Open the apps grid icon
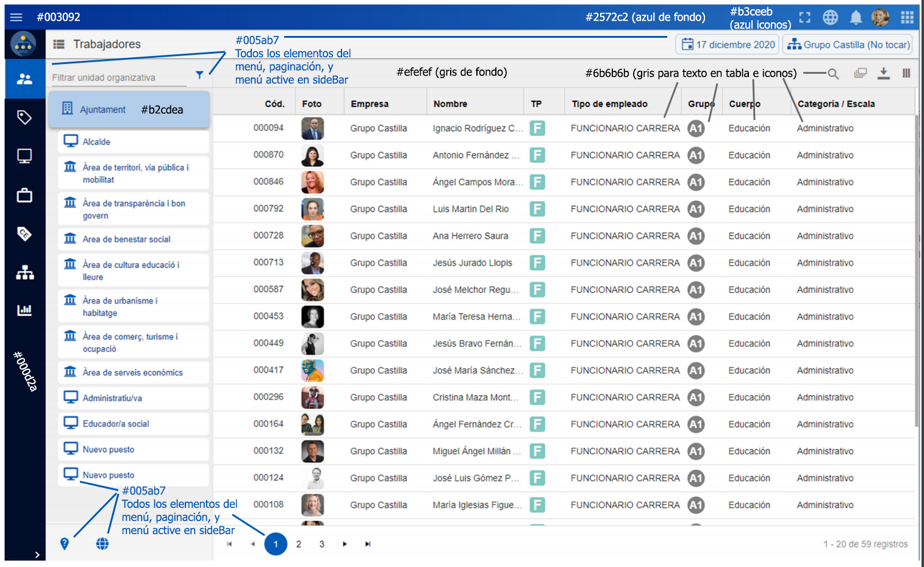The width and height of the screenshot is (924, 567). [907, 18]
